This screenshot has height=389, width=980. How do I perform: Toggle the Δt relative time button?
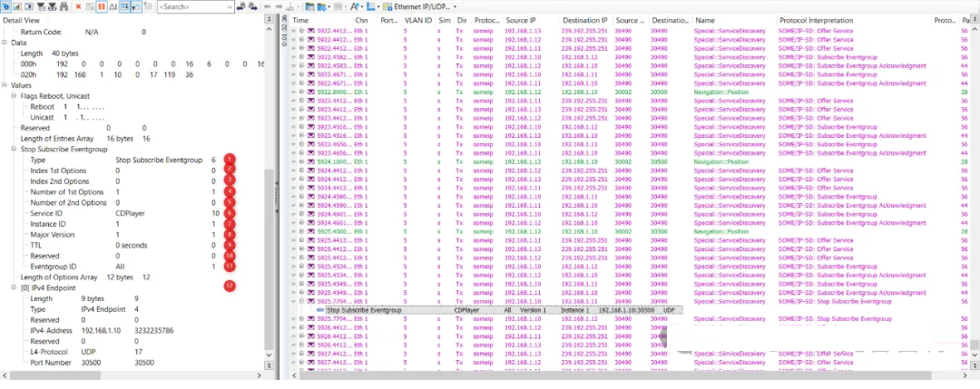pyautogui.click(x=113, y=6)
